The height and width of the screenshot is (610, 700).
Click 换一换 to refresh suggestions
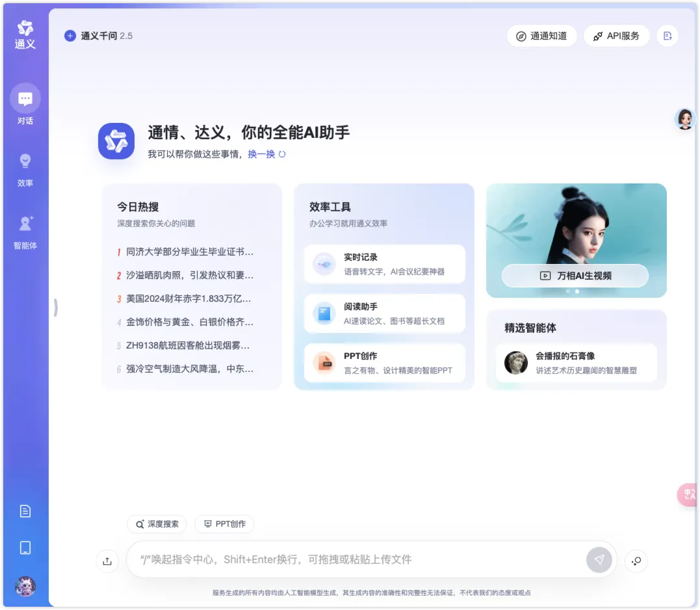click(x=261, y=154)
